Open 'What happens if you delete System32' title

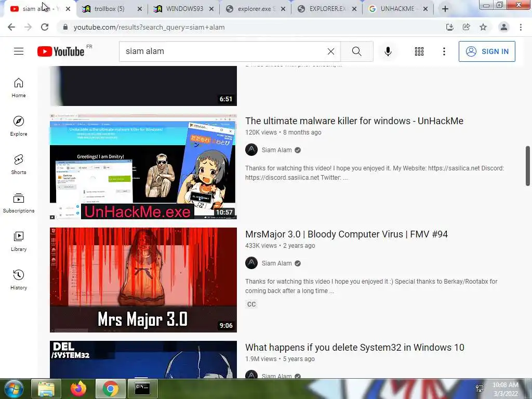point(354,348)
